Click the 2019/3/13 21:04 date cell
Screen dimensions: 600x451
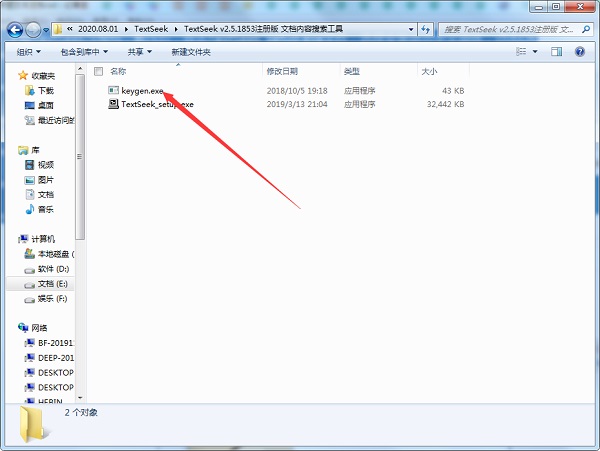[297, 104]
